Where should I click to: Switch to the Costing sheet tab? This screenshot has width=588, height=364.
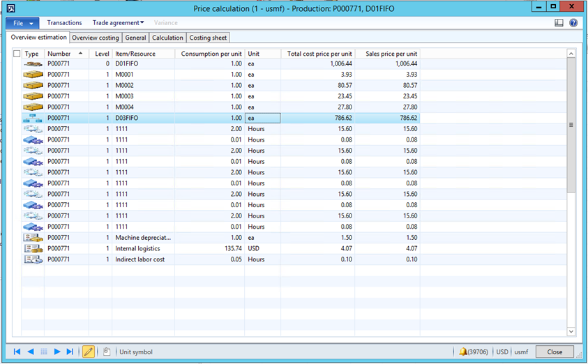click(208, 38)
